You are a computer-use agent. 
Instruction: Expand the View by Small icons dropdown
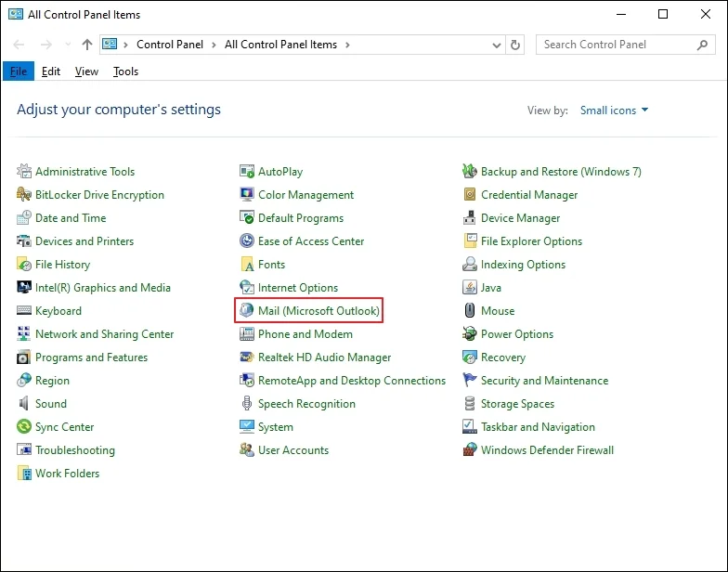[614, 110]
